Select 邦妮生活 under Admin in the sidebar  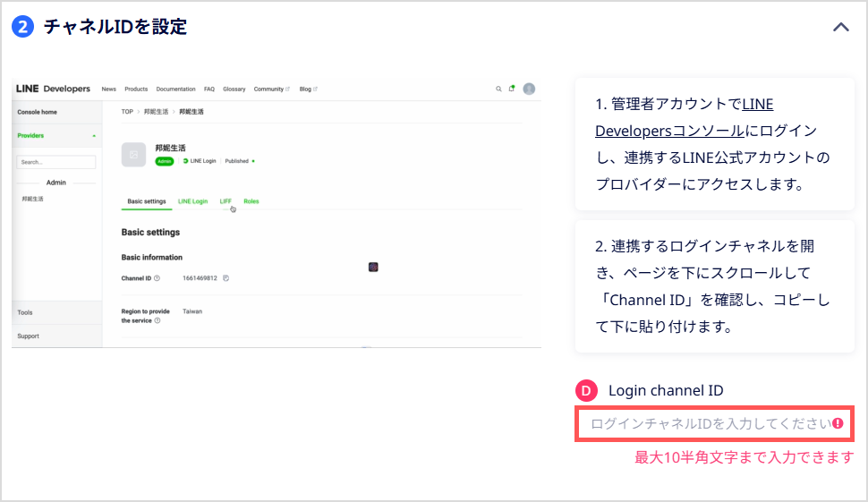32,199
